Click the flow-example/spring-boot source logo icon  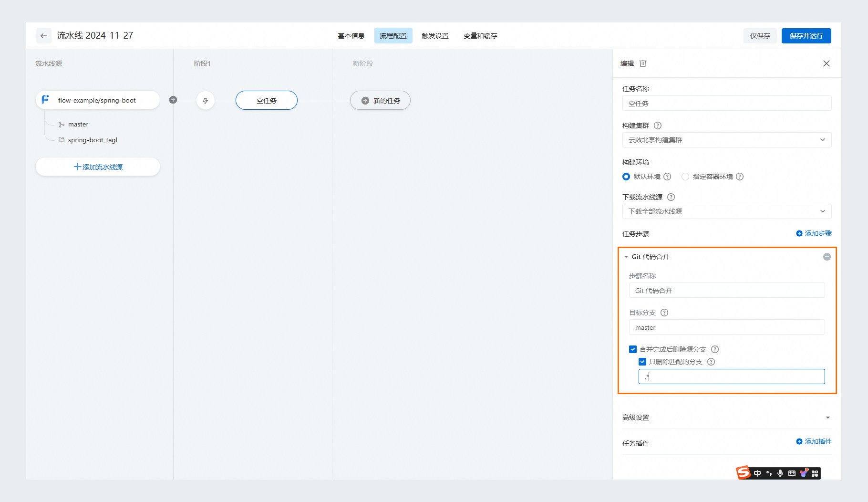(45, 100)
